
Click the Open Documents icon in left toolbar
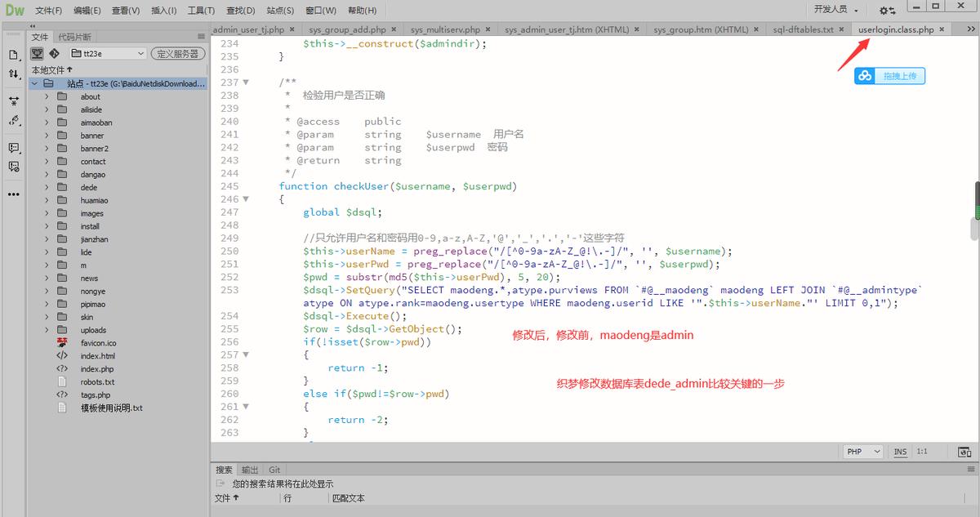pyautogui.click(x=14, y=55)
